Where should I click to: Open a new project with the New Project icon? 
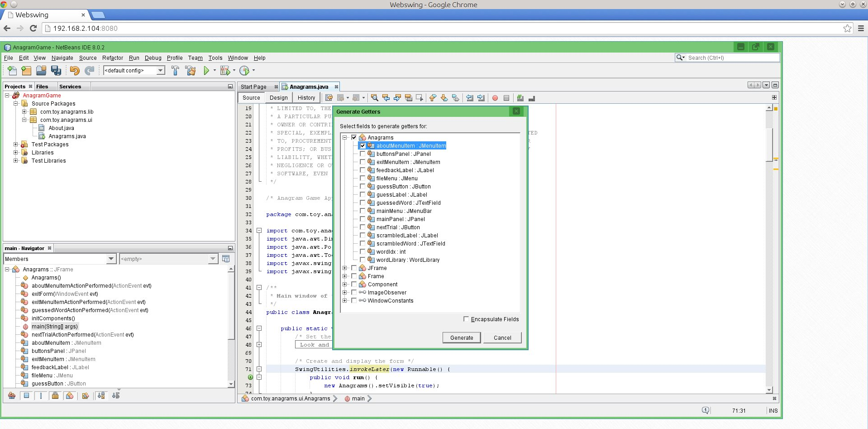[26, 71]
